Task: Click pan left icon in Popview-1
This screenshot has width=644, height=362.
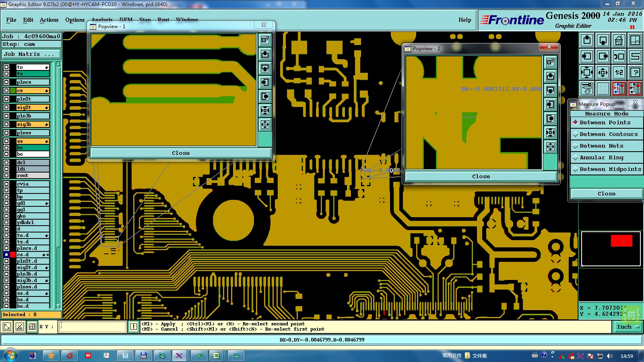Action: pos(265,82)
